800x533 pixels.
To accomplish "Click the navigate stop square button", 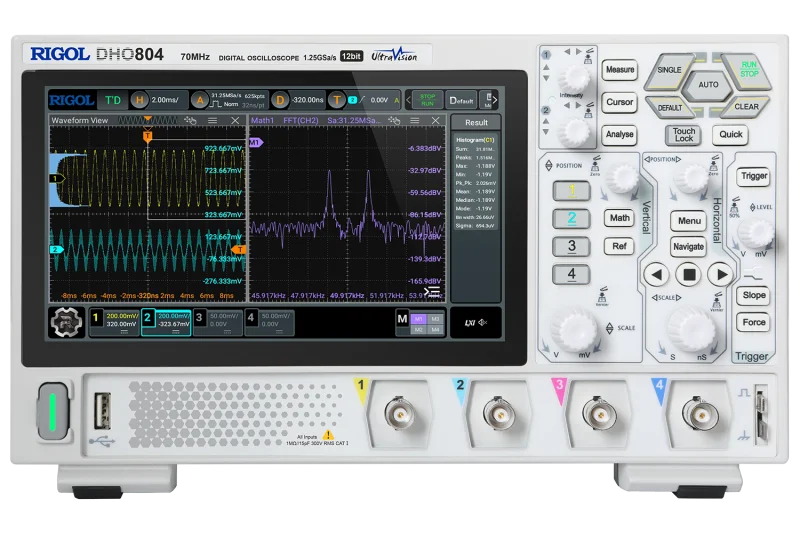I will pyautogui.click(x=689, y=274).
